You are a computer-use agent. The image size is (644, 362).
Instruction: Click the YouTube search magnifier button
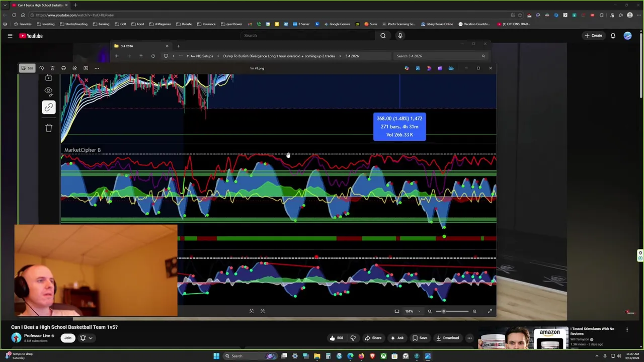point(383,36)
